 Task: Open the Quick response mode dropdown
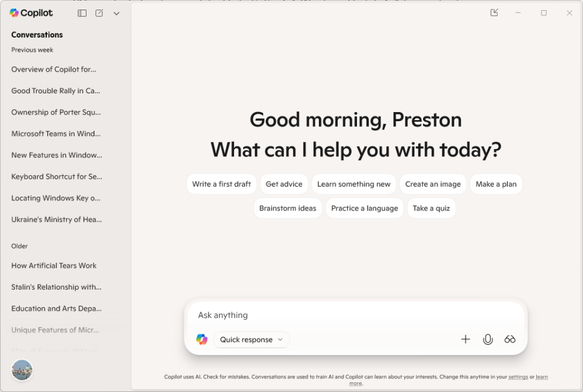coord(251,340)
